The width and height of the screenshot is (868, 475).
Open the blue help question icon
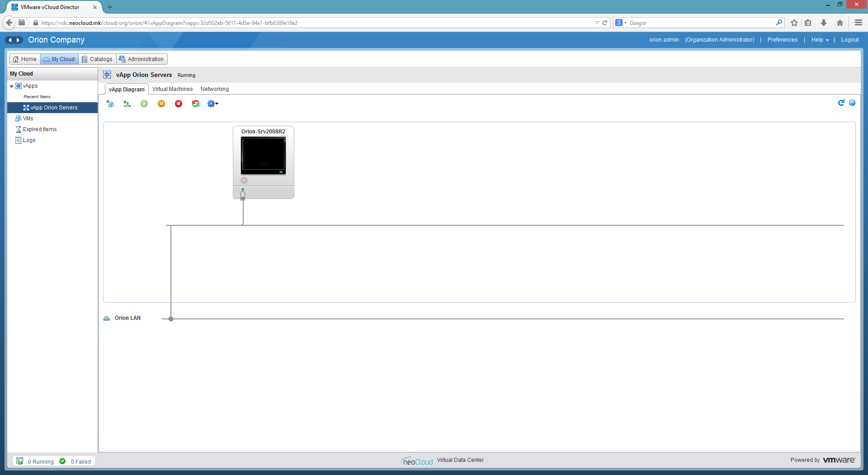click(x=852, y=103)
